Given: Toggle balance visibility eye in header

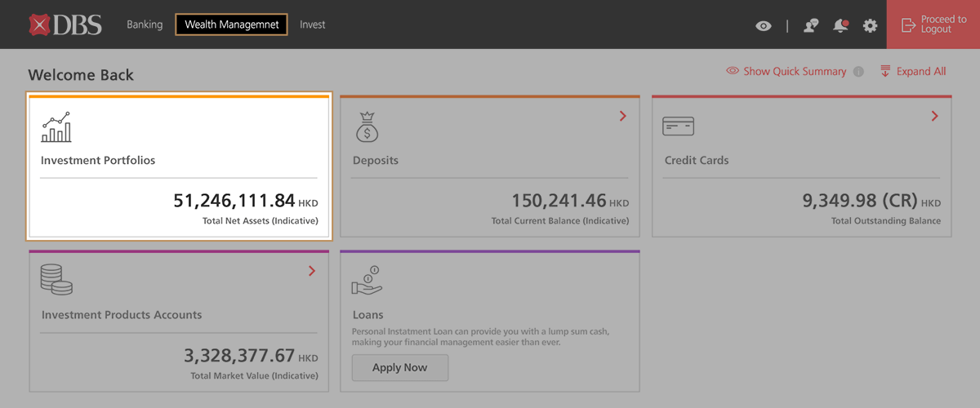Looking at the screenshot, I should point(763,25).
